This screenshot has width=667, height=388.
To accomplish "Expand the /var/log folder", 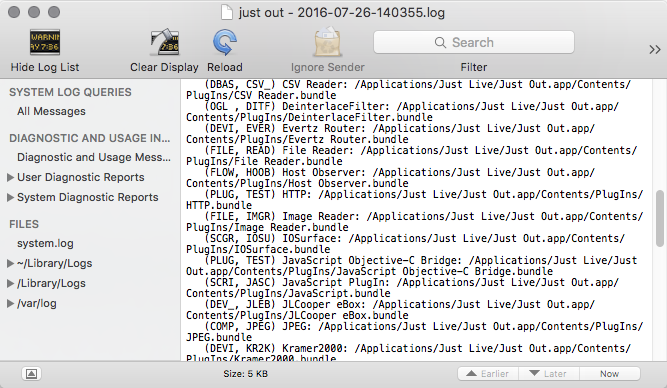I will pos(11,303).
